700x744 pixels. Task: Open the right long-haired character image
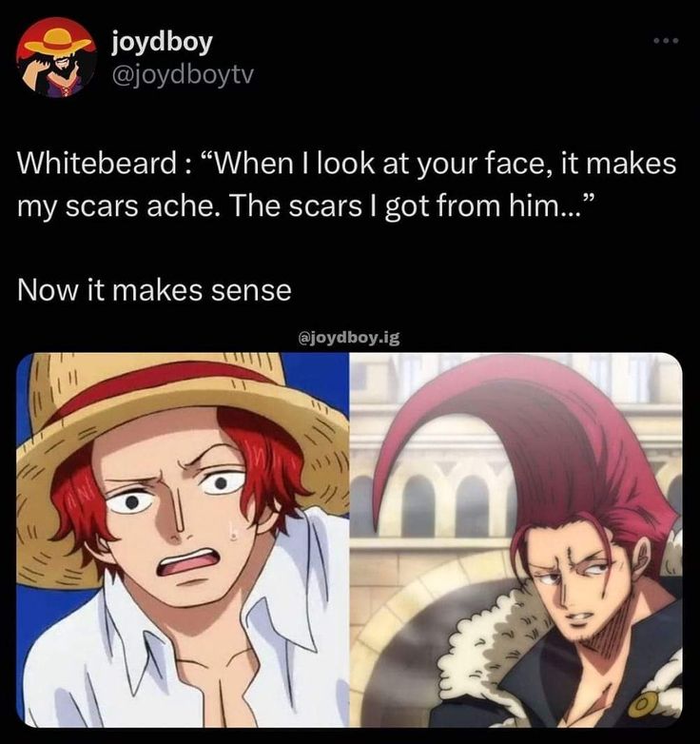516,540
